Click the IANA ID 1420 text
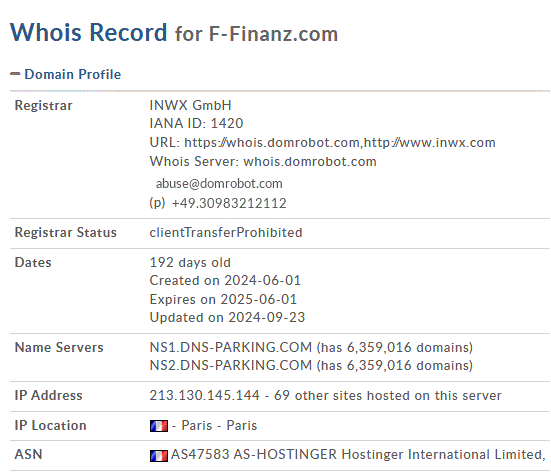Image resolution: width=551 pixels, height=473 pixels. click(196, 123)
